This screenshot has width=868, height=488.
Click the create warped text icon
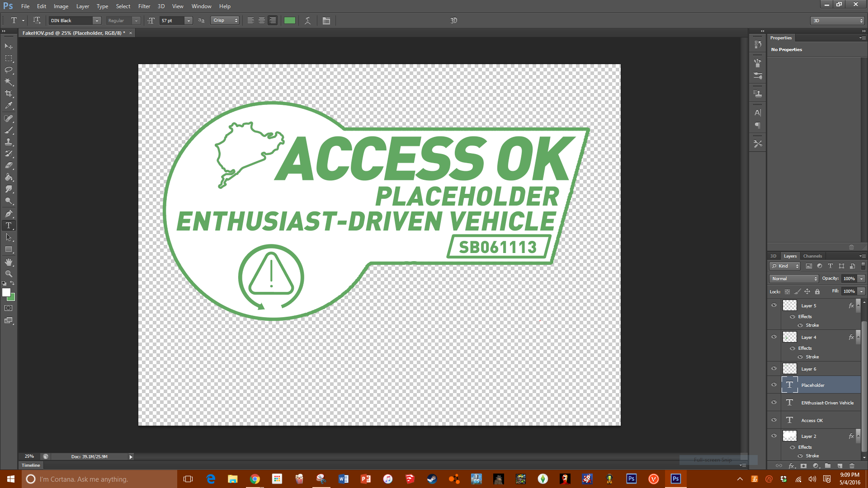coord(308,20)
